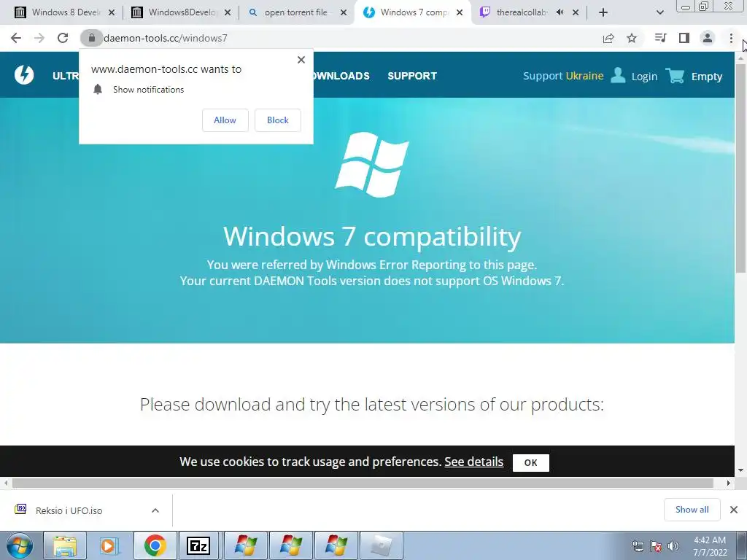Viewport: 747px width, 560px height.
Task: Accept cookies with OK button
Action: 531,462
